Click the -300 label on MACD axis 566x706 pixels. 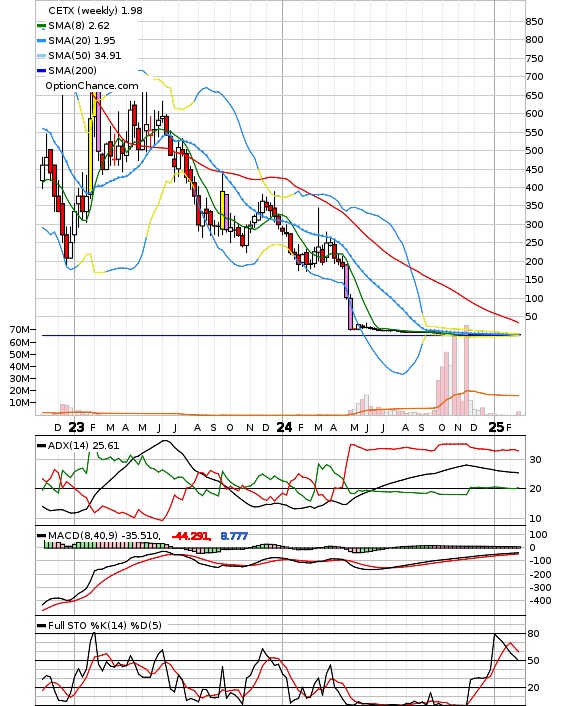538,588
